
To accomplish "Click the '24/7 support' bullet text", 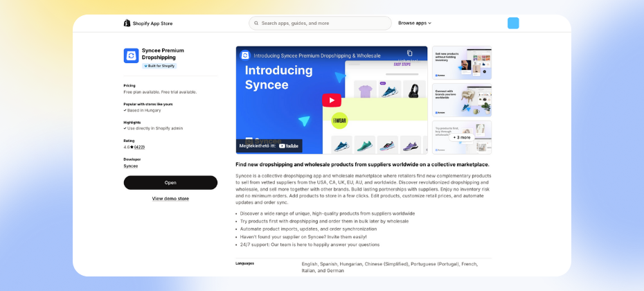I will [x=310, y=245].
